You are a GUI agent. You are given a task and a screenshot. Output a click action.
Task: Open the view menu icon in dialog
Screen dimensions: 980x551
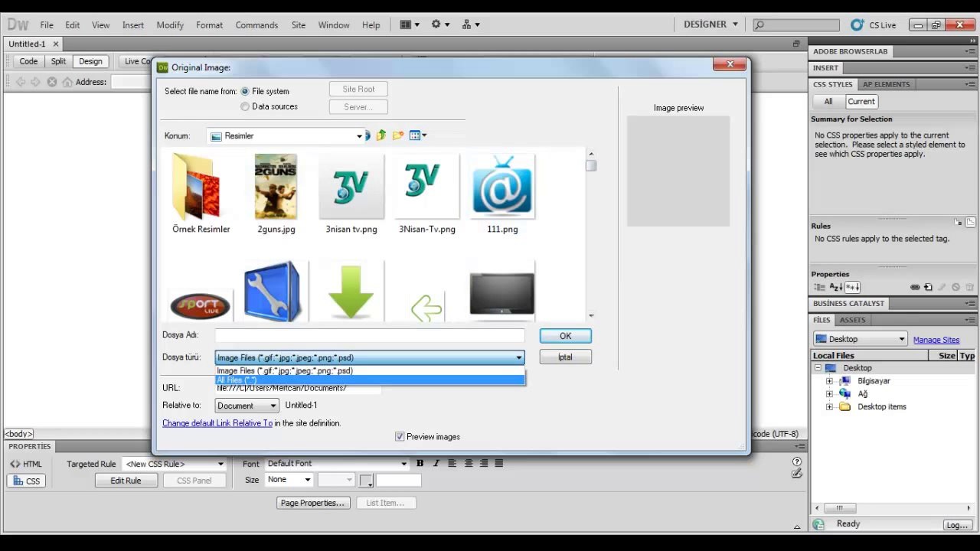point(418,135)
